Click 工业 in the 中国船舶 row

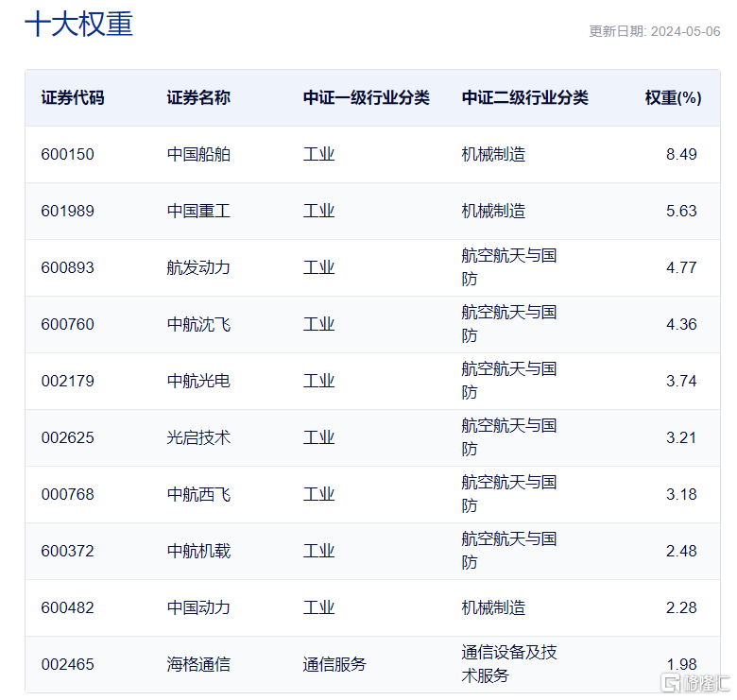pyautogui.click(x=318, y=154)
